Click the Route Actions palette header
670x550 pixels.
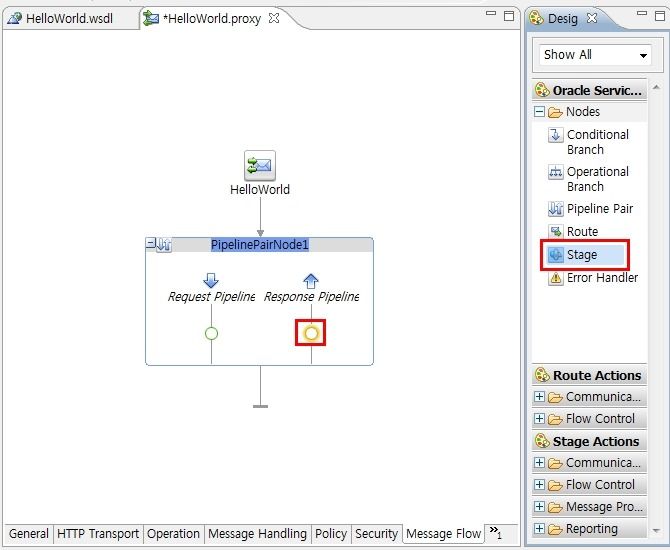(590, 375)
